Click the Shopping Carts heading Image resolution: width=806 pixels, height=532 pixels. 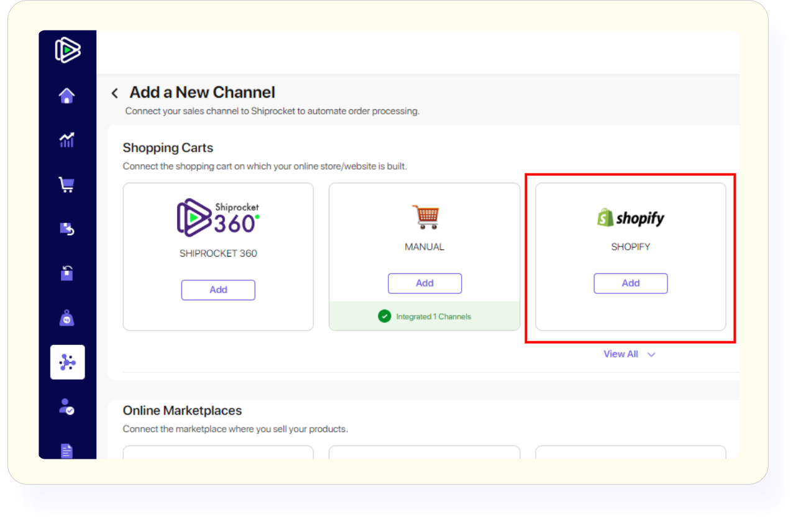(168, 148)
